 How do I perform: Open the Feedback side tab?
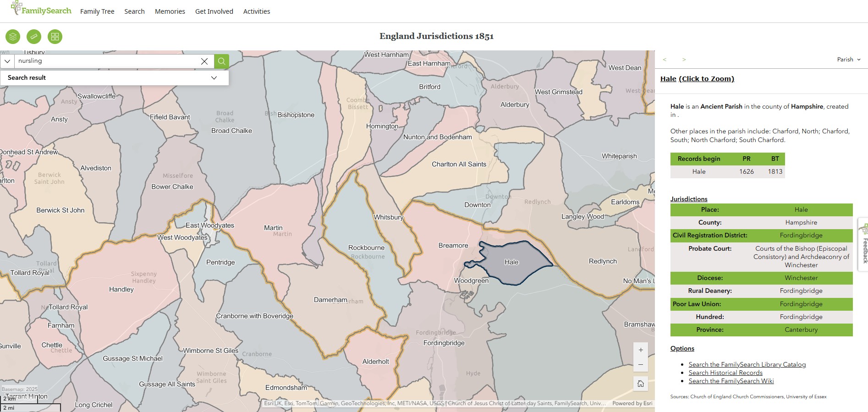pyautogui.click(x=864, y=245)
